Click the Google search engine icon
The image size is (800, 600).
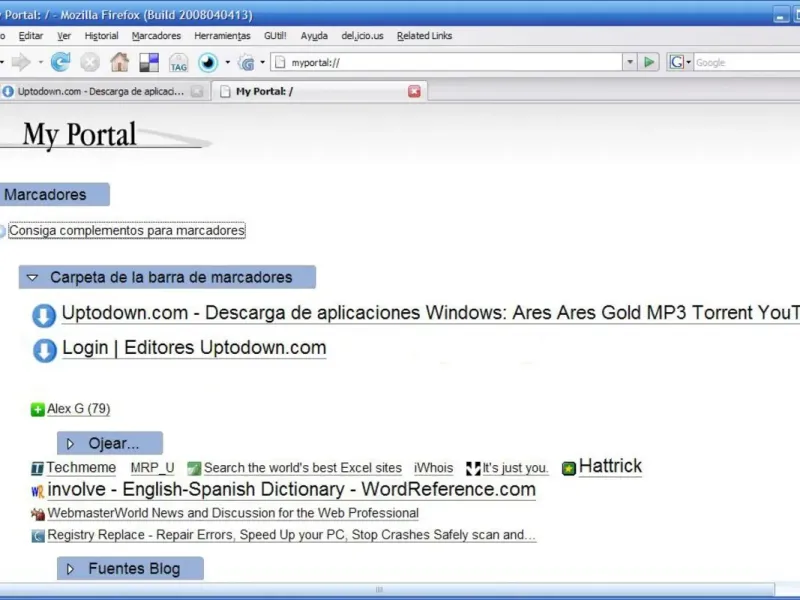(x=677, y=62)
